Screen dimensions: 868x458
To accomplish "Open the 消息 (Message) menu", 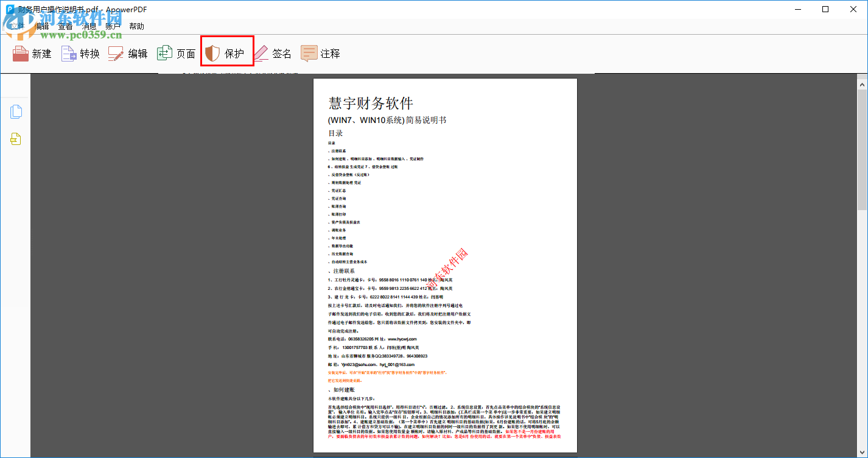I will click(89, 26).
